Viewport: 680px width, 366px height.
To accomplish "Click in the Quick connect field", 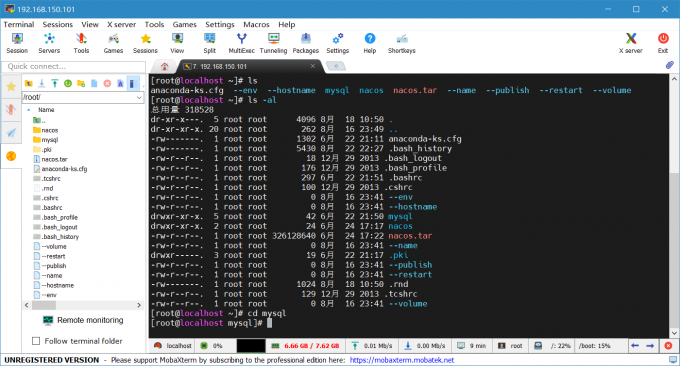I will pyautogui.click(x=74, y=66).
